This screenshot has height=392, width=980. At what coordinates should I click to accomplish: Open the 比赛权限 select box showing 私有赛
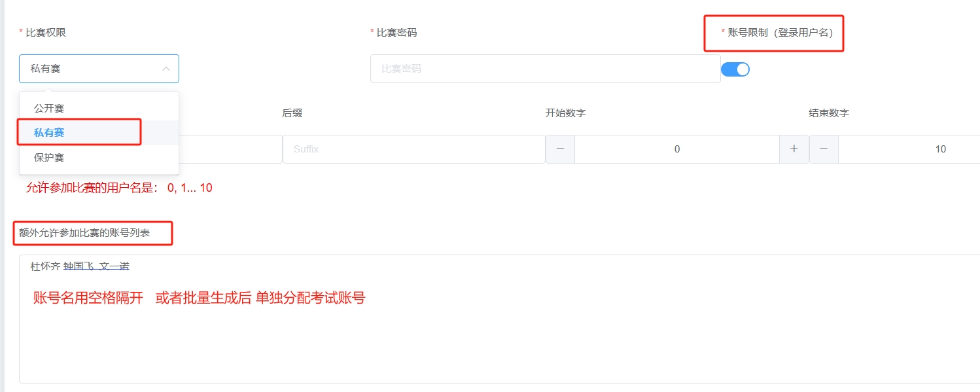[x=99, y=69]
